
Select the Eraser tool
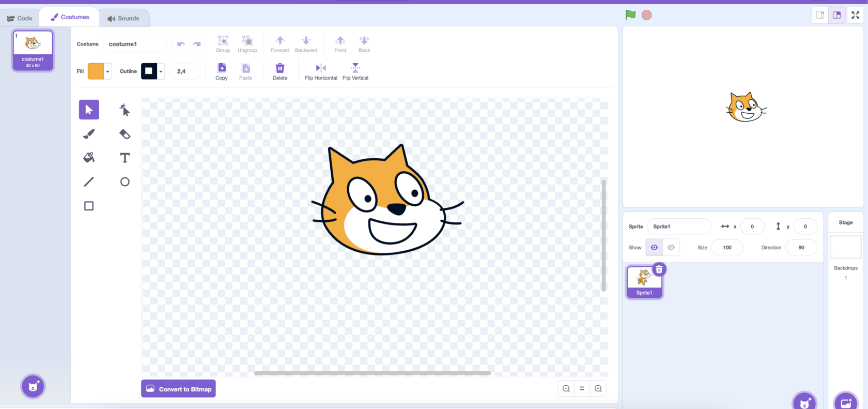coord(125,134)
